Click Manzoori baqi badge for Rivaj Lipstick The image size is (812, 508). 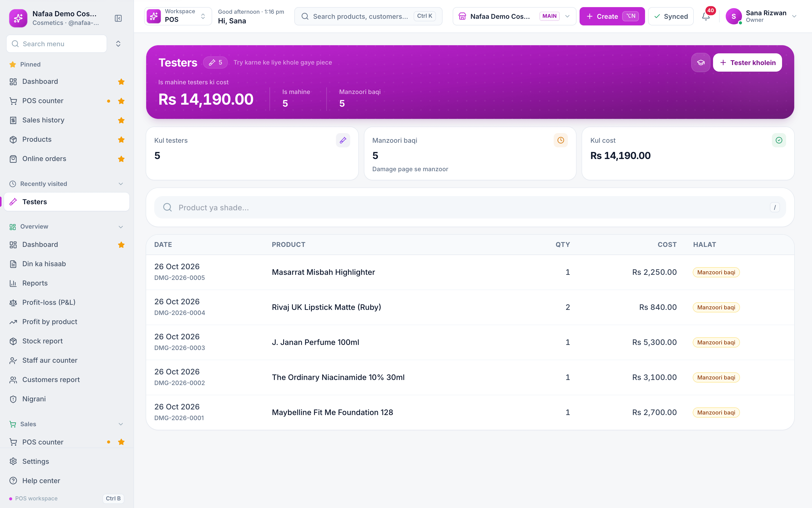pos(716,307)
